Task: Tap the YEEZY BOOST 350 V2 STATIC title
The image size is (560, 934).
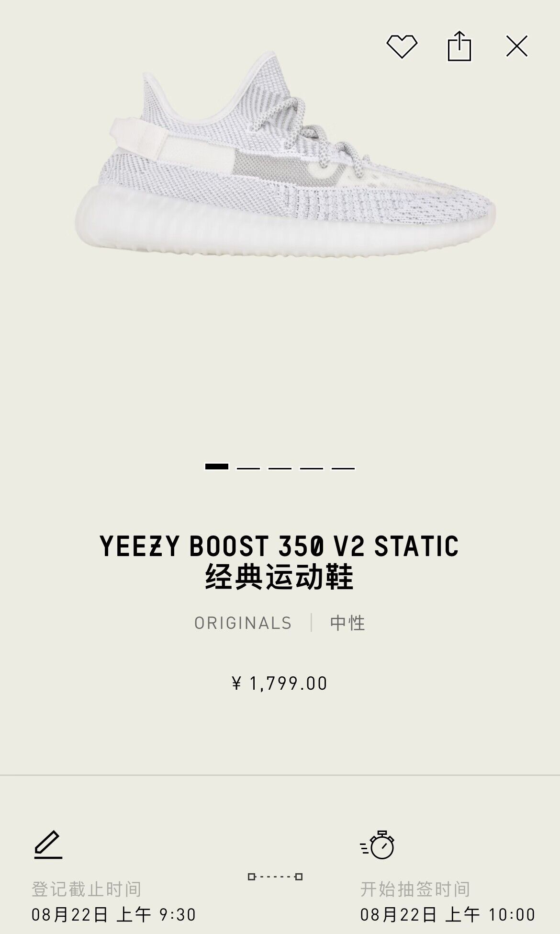Action: point(280,547)
